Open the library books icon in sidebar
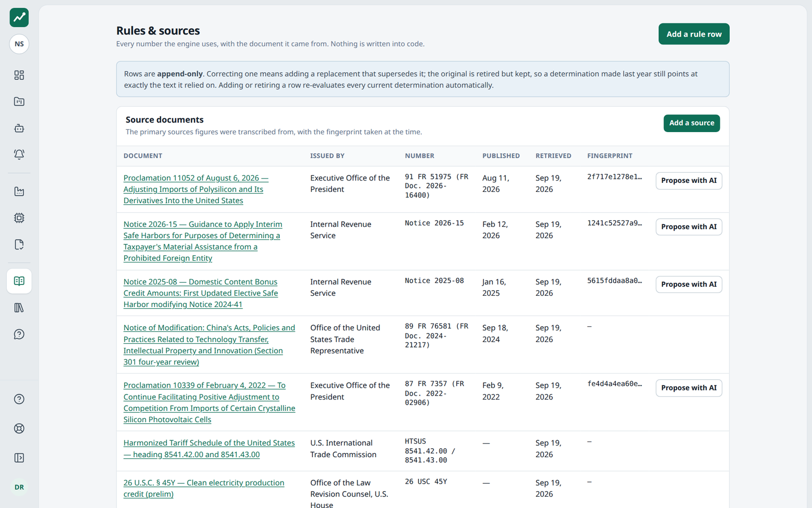The image size is (812, 508). point(19,308)
